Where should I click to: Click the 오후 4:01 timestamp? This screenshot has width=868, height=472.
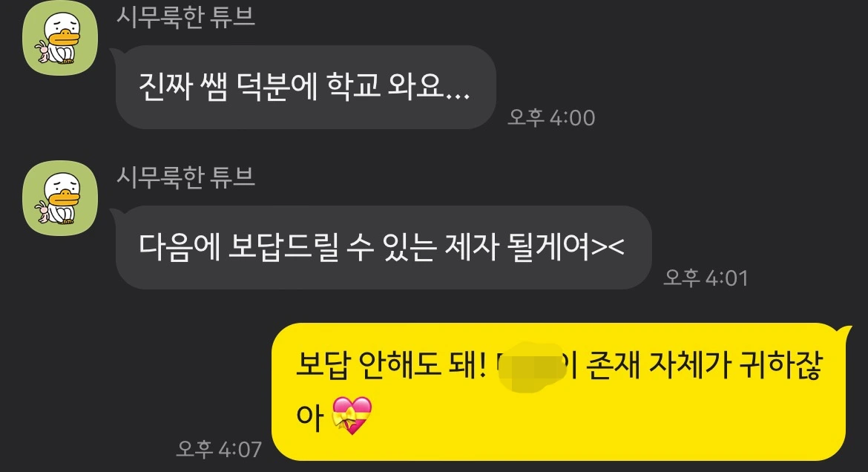(x=706, y=278)
